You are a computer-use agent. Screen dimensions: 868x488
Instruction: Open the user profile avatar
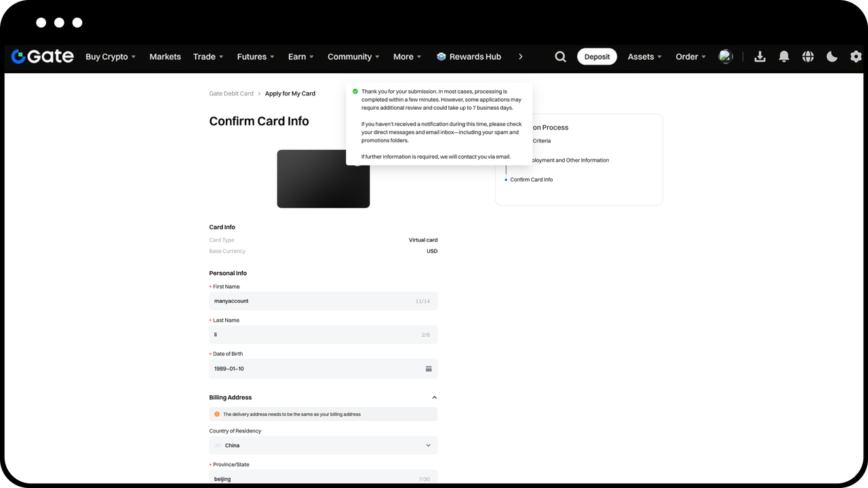pos(726,56)
